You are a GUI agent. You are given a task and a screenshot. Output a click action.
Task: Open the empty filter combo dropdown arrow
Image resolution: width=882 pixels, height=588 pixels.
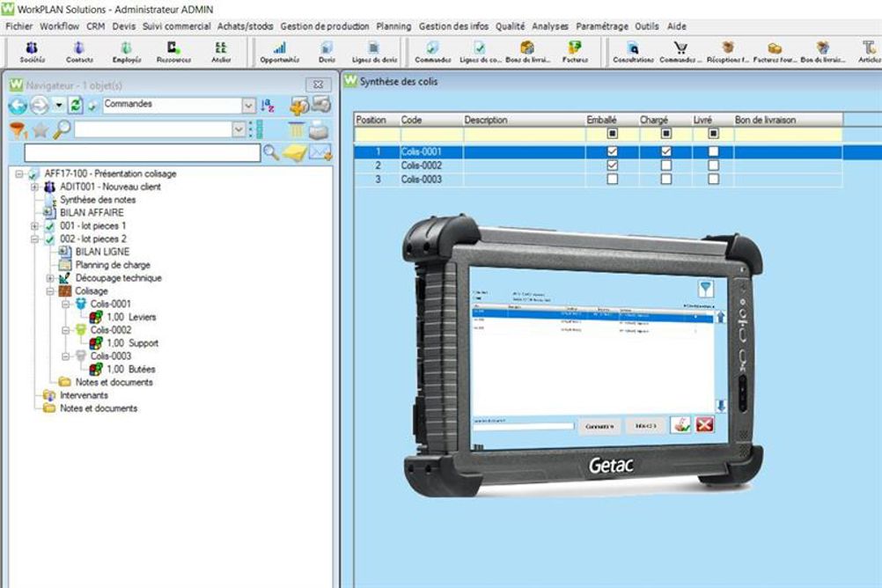pyautogui.click(x=239, y=130)
